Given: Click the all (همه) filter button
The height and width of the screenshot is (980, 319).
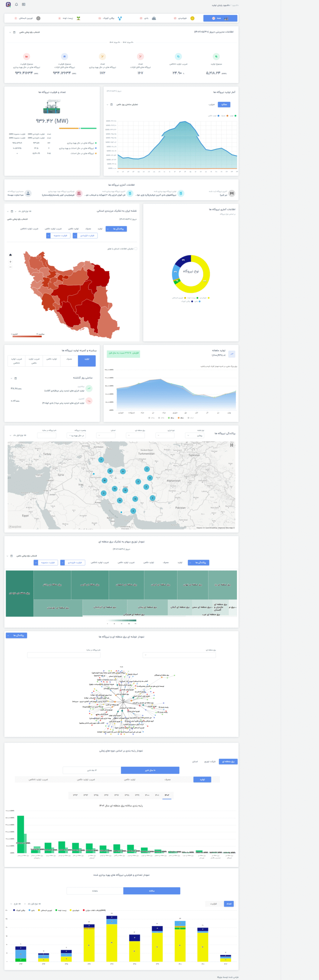Looking at the screenshot, I should 220,18.
